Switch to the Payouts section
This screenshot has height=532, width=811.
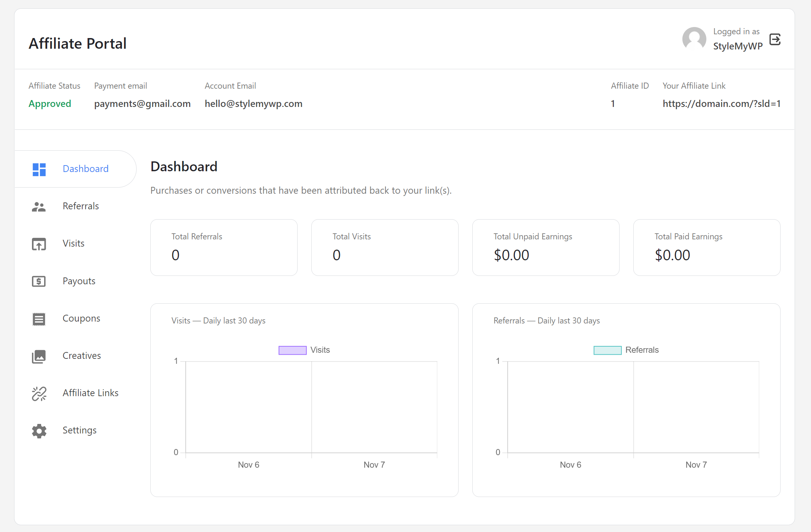point(79,281)
